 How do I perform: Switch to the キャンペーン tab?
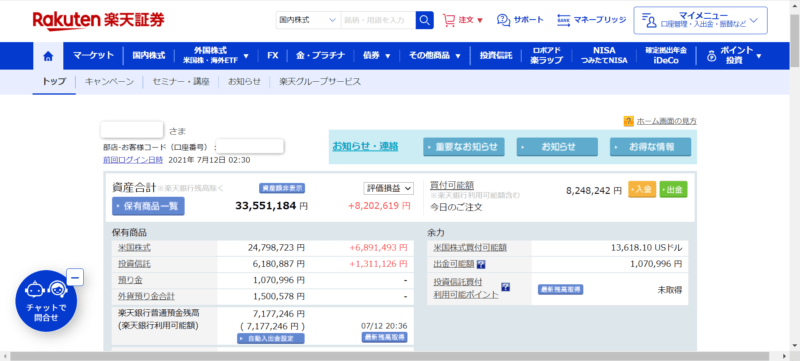(x=109, y=82)
